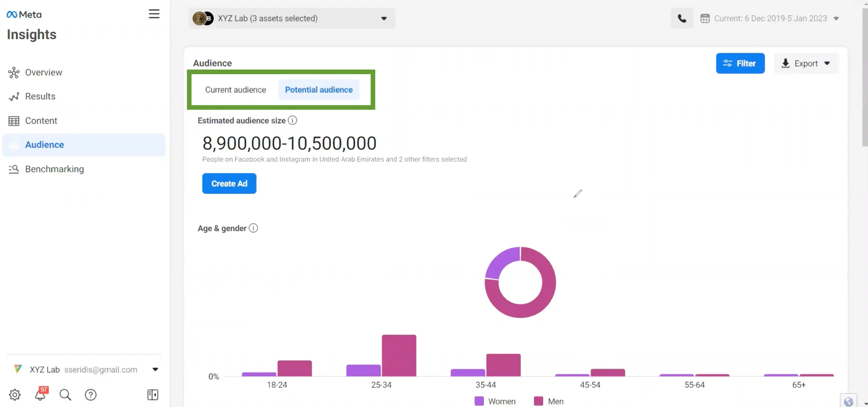Click the 8,900,000-10,500,000 audience size text

[x=289, y=143]
